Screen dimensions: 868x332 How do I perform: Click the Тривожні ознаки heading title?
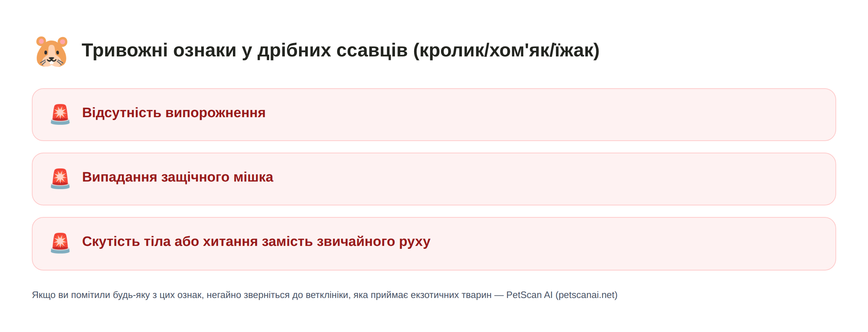coord(340,50)
